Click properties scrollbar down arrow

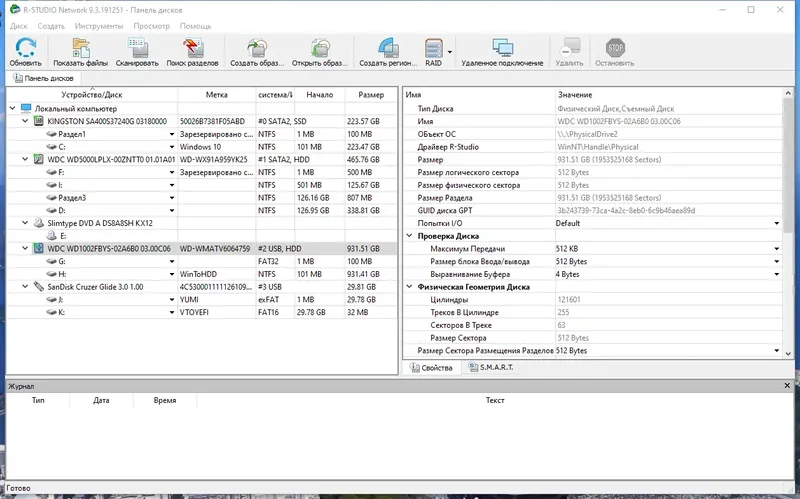(x=788, y=353)
